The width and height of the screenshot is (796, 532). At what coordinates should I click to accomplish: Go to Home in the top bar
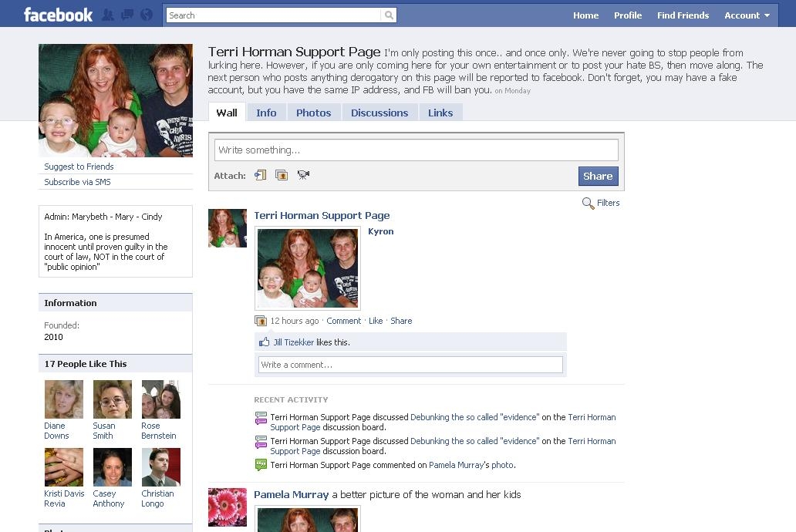pos(586,15)
